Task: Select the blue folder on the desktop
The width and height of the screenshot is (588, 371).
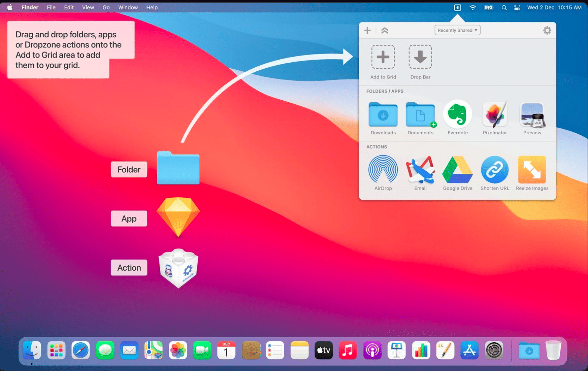Action: (178, 168)
